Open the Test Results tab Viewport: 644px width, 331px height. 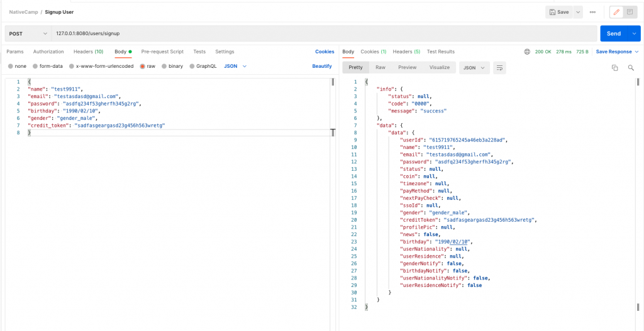441,52
